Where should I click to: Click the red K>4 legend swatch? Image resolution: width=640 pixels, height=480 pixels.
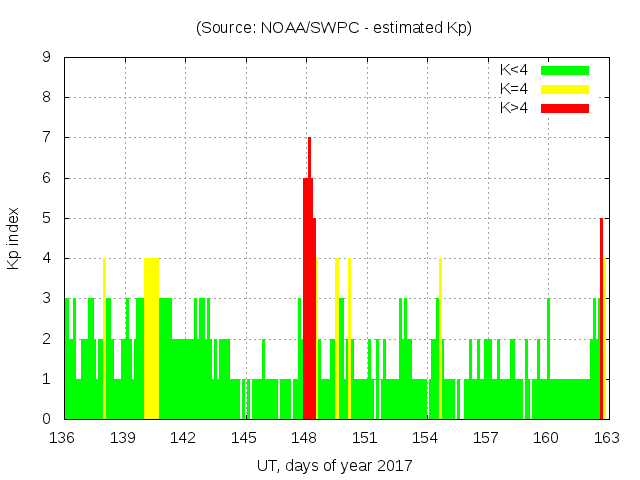click(x=565, y=107)
